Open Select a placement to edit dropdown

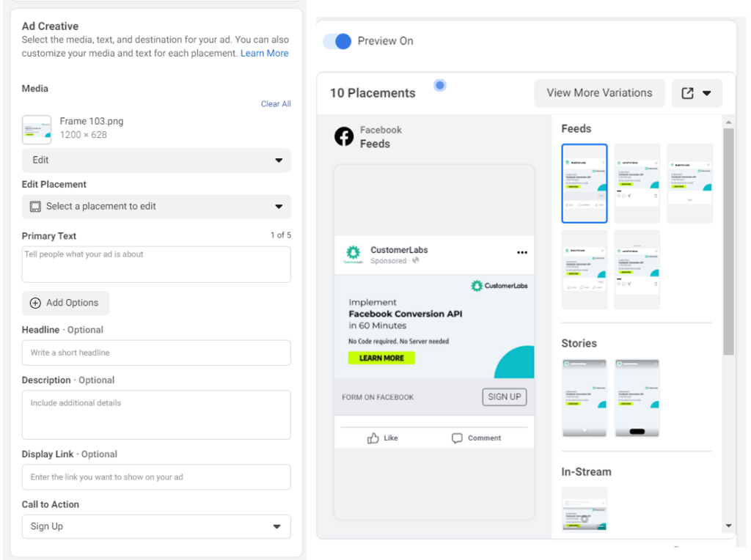tap(156, 206)
